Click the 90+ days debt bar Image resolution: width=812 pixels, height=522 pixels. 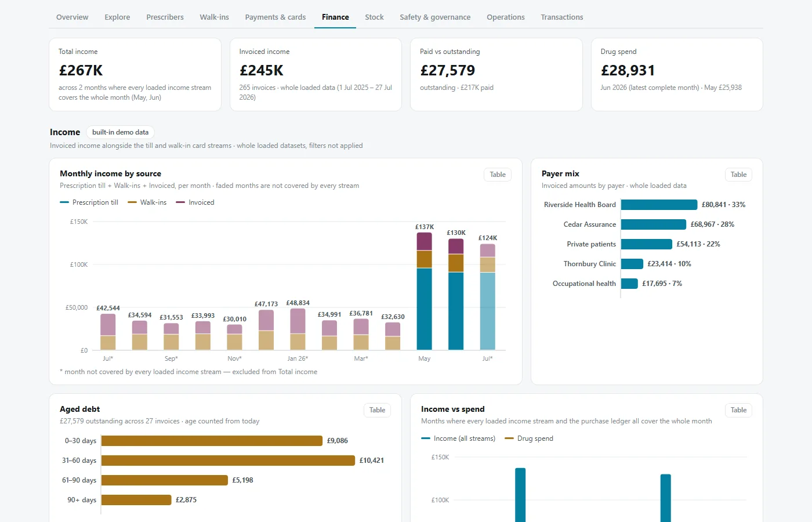[136, 500]
